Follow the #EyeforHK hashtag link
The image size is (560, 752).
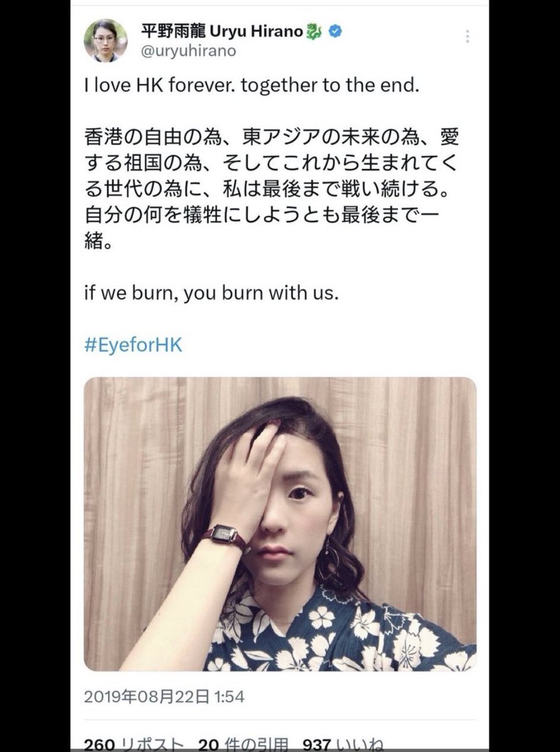click(x=133, y=345)
